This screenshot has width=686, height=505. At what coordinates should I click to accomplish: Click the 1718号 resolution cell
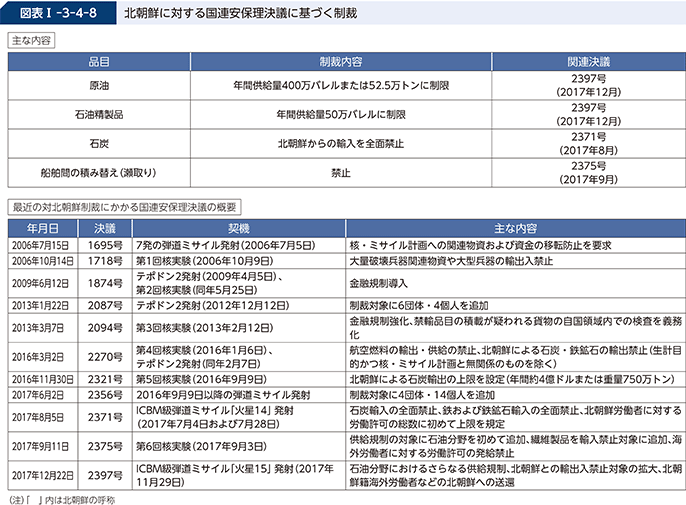click(103, 260)
